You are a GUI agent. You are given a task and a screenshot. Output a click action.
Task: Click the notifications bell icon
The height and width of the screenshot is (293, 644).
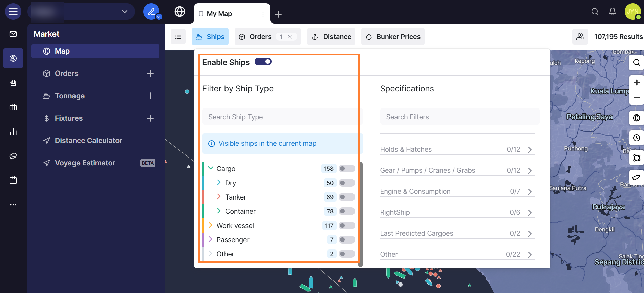pos(612,12)
